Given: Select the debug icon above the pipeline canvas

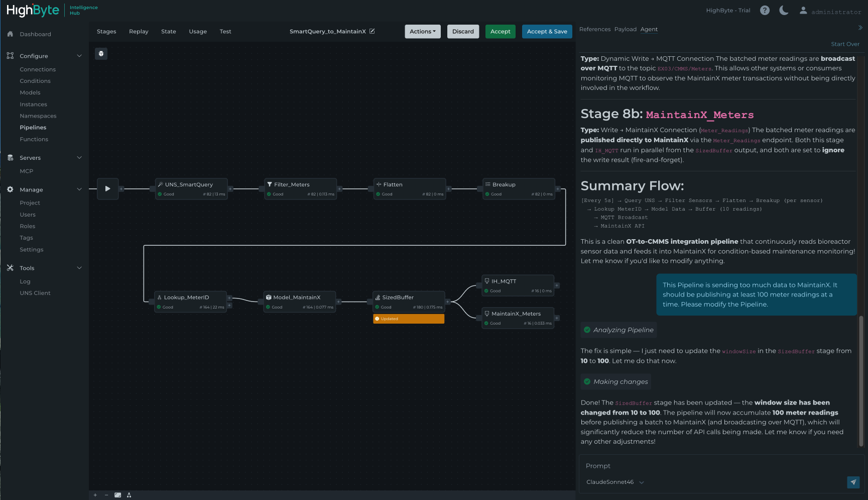Looking at the screenshot, I should tap(101, 53).
